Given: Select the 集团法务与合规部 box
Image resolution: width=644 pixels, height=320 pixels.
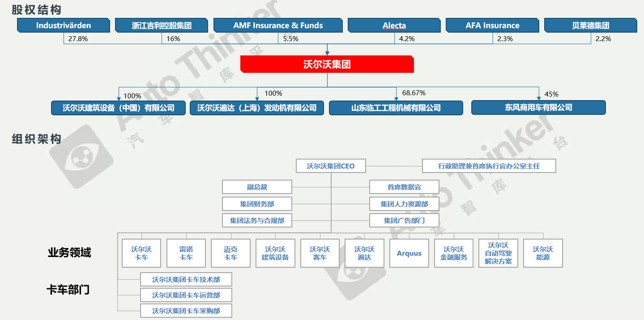Looking at the screenshot, I should [257, 220].
